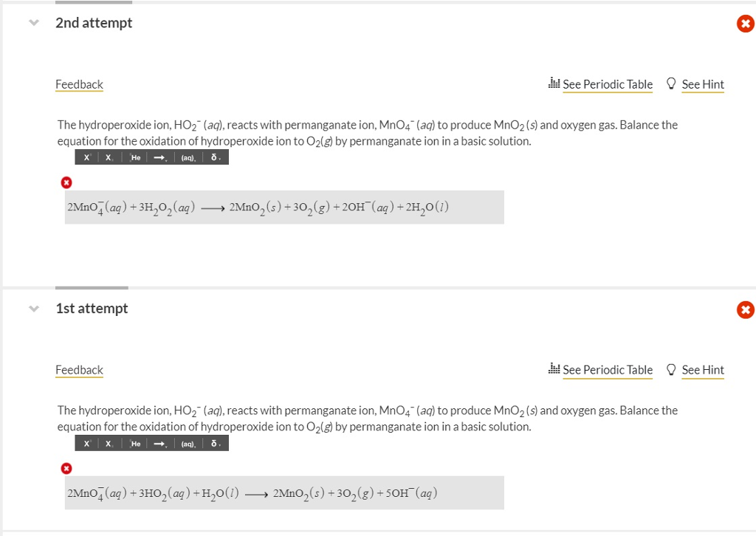Click superscript button in 1st attempt toolbar

tap(87, 444)
